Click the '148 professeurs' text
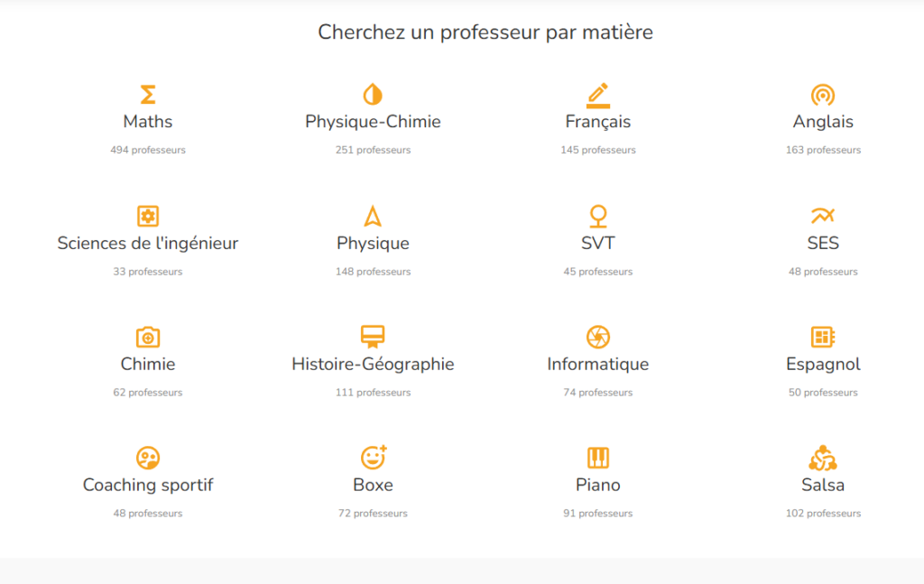This screenshot has height=584, width=924. [x=373, y=272]
